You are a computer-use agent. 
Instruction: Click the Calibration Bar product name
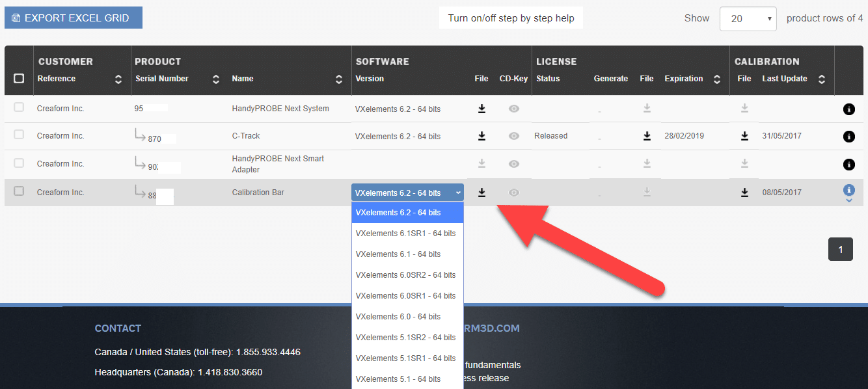(x=258, y=193)
